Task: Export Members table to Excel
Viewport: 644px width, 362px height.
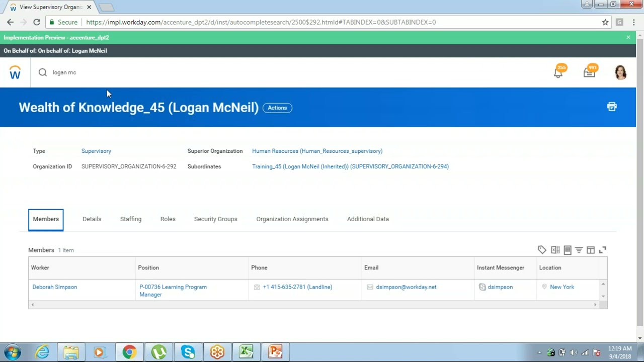Action: point(555,250)
